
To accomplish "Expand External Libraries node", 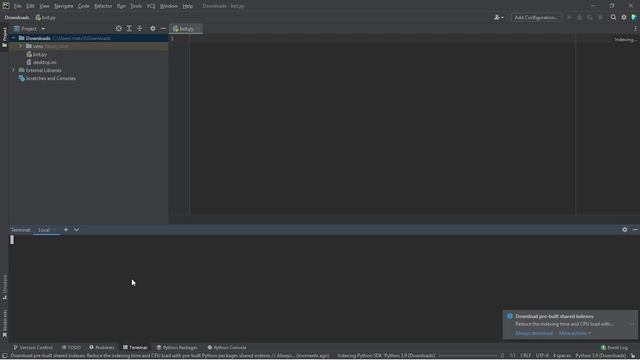I will click(x=13, y=70).
